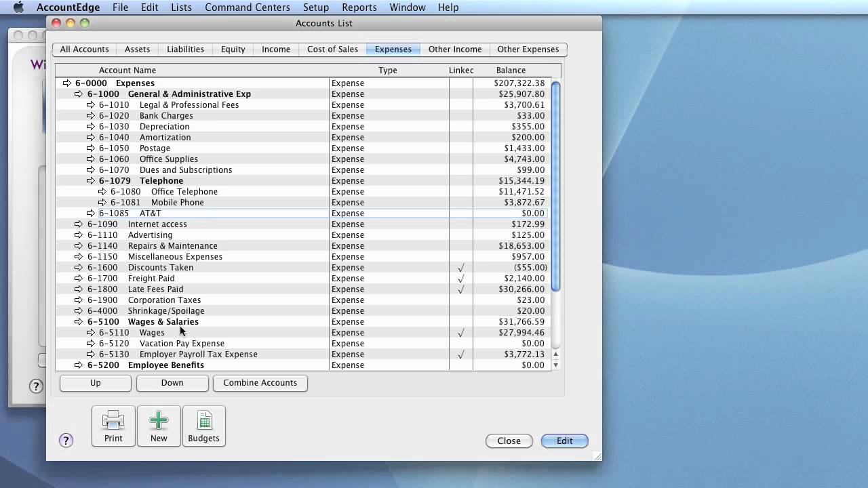Click the arrow beside 6-1800 Late Fees Paid
The width and height of the screenshot is (868, 488).
click(x=79, y=289)
